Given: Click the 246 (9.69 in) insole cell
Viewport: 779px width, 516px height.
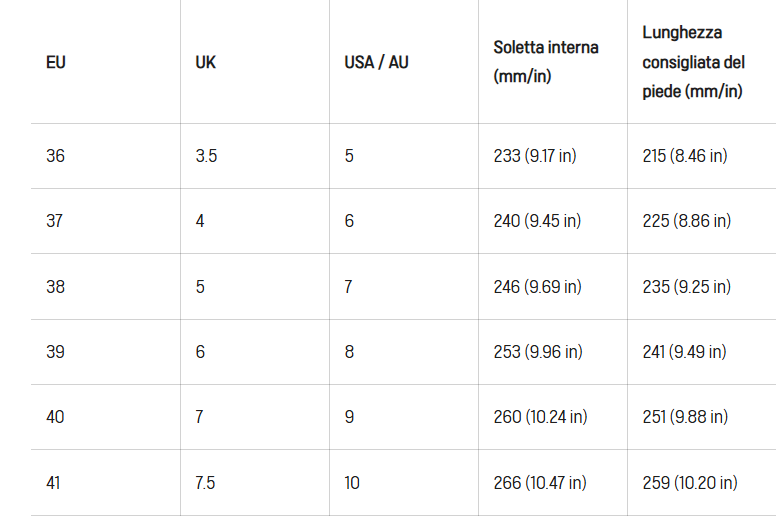Looking at the screenshot, I should click(537, 287).
